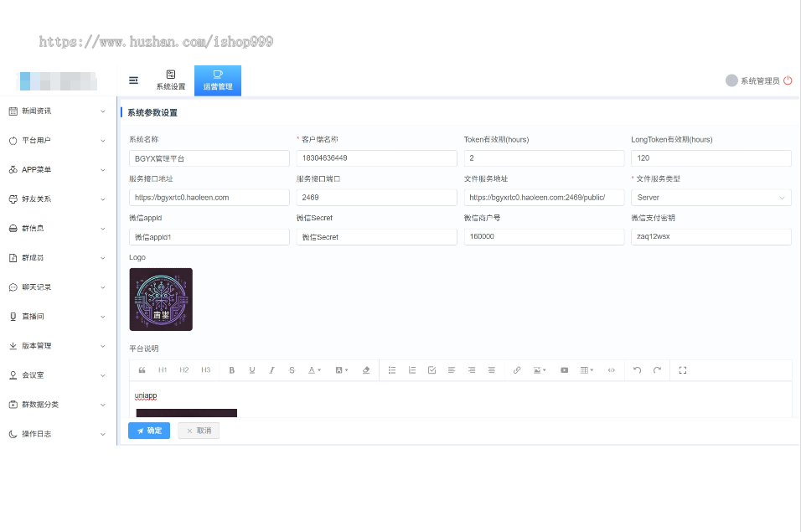Click the 确定 confirm button
The width and height of the screenshot is (801, 532).
pos(148,431)
